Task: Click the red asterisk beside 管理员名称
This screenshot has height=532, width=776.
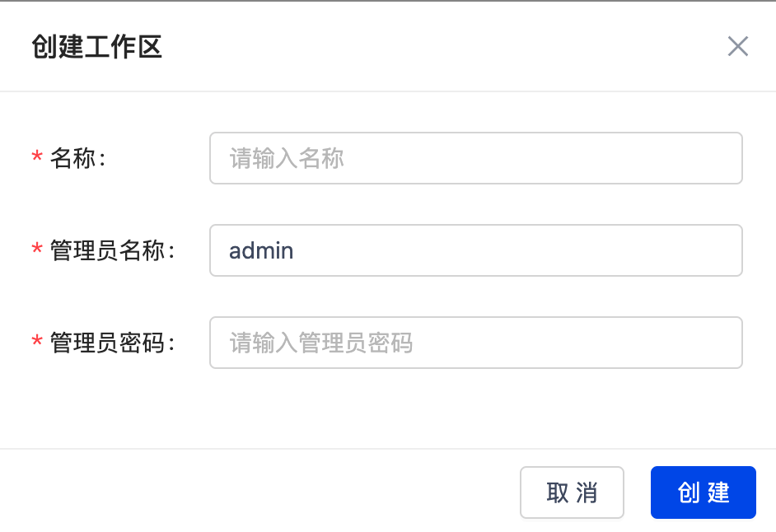Action: click(37, 250)
